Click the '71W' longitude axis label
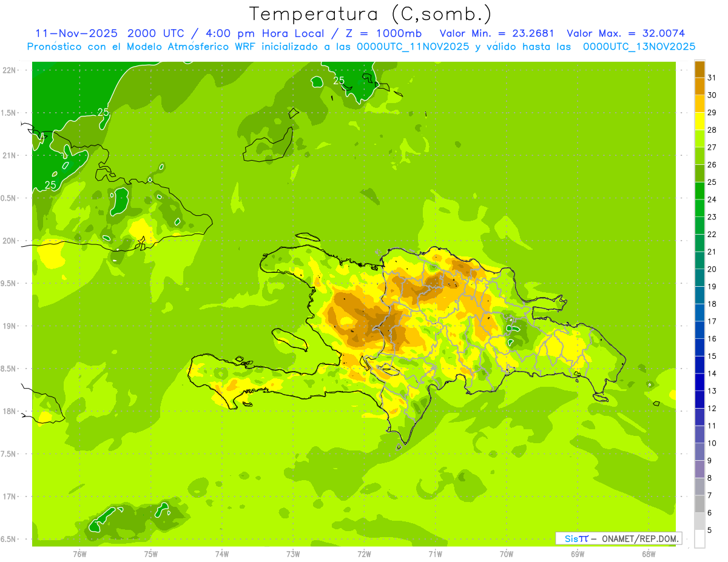The height and width of the screenshot is (562, 728). pyautogui.click(x=435, y=554)
